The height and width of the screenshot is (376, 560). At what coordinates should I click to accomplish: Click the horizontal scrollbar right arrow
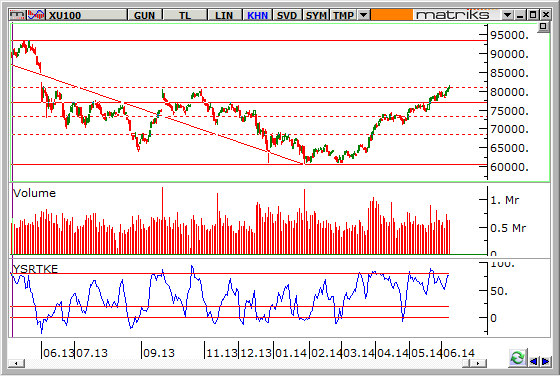479,364
